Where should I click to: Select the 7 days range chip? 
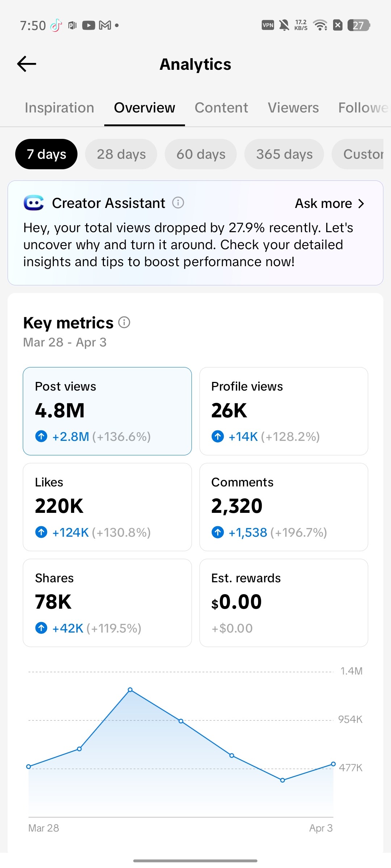tap(46, 154)
